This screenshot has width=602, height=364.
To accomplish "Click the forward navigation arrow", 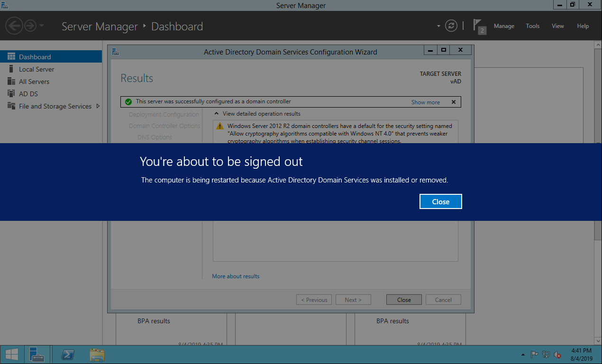I will 30,26.
